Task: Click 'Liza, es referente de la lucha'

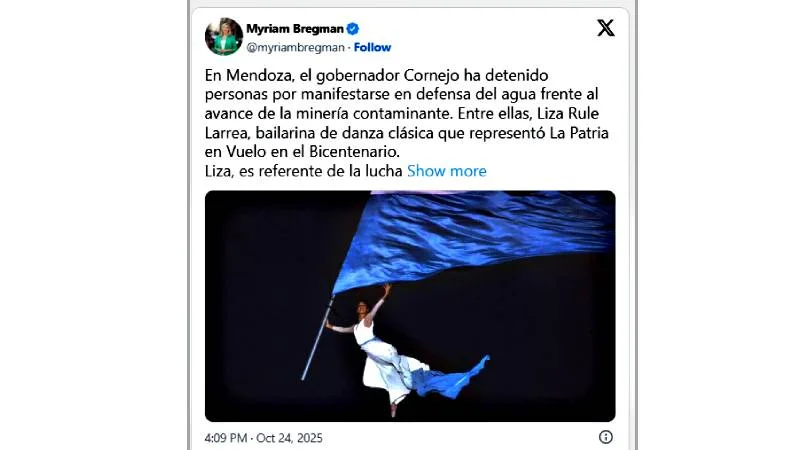Action: pyautogui.click(x=304, y=171)
